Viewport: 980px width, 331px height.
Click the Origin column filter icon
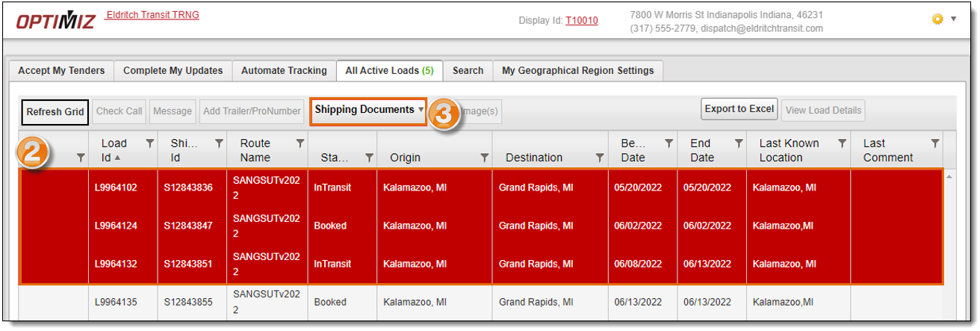[x=484, y=158]
